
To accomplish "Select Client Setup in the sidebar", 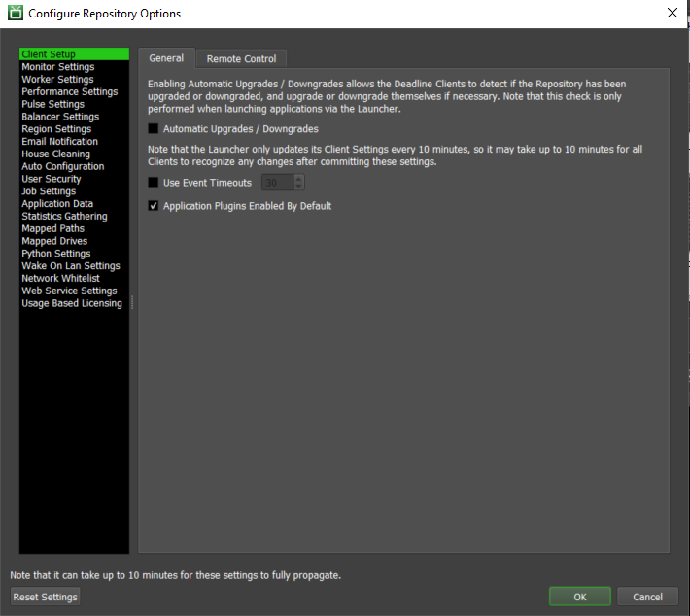I will point(74,54).
